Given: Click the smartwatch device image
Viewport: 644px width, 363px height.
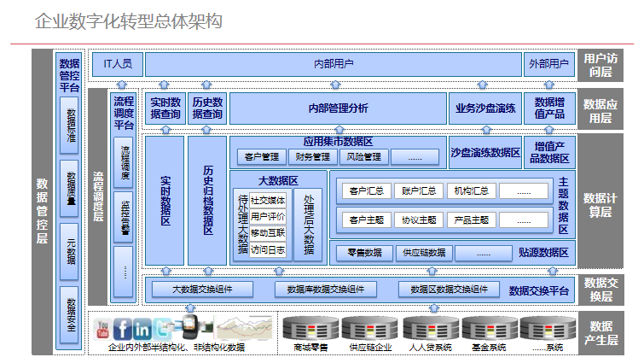Looking at the screenshot, I should pos(191,327).
